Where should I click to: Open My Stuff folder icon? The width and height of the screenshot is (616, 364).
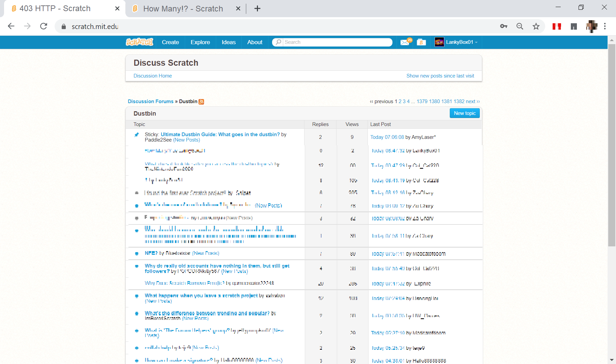(x=421, y=42)
